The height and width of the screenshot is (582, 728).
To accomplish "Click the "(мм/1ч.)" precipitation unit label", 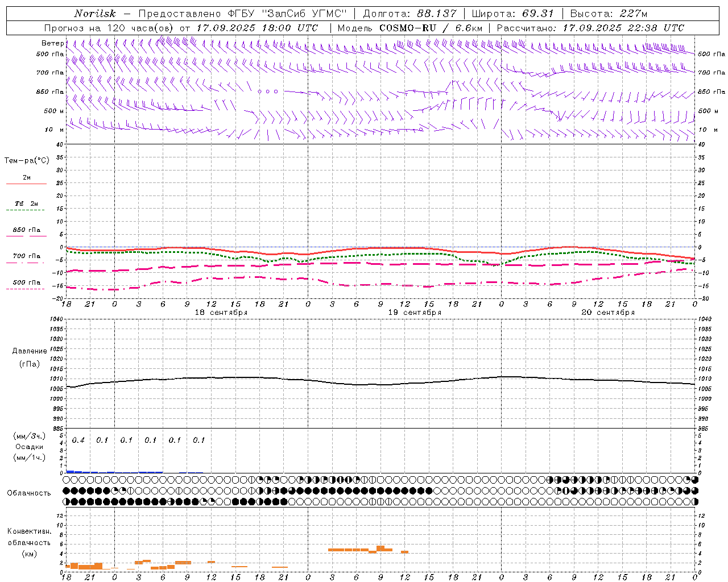I will (30, 458).
